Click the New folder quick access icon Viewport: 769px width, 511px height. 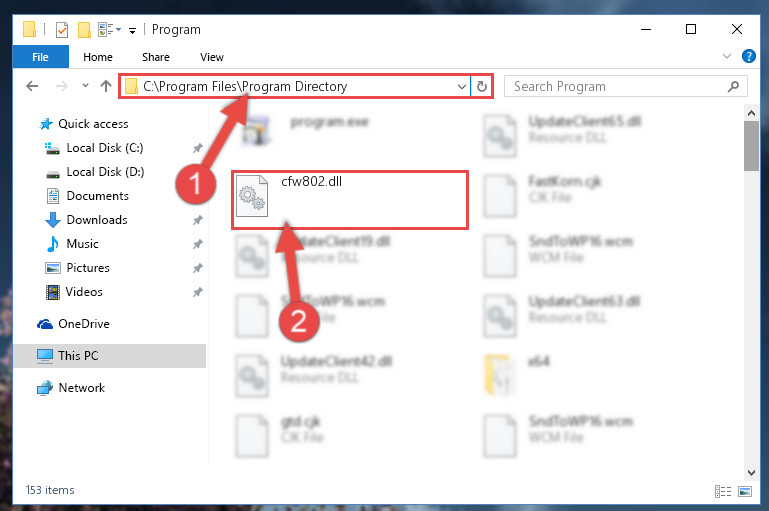(84, 30)
